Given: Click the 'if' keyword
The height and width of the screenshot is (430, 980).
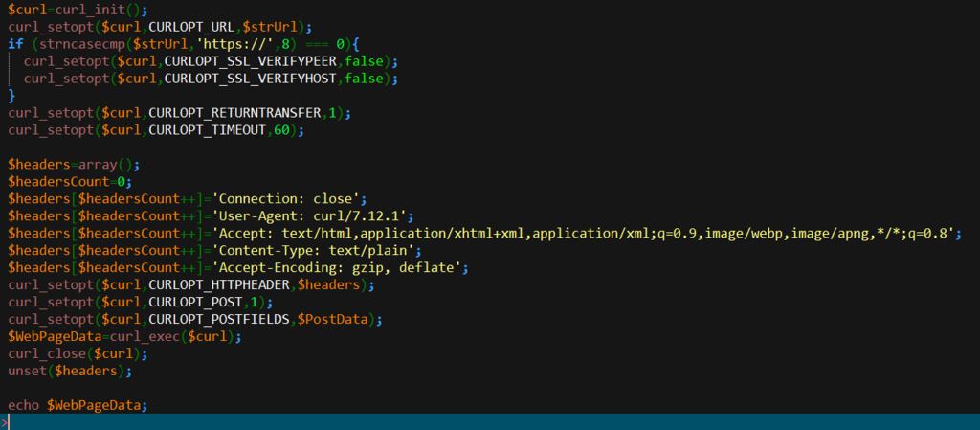Looking at the screenshot, I should [15, 44].
